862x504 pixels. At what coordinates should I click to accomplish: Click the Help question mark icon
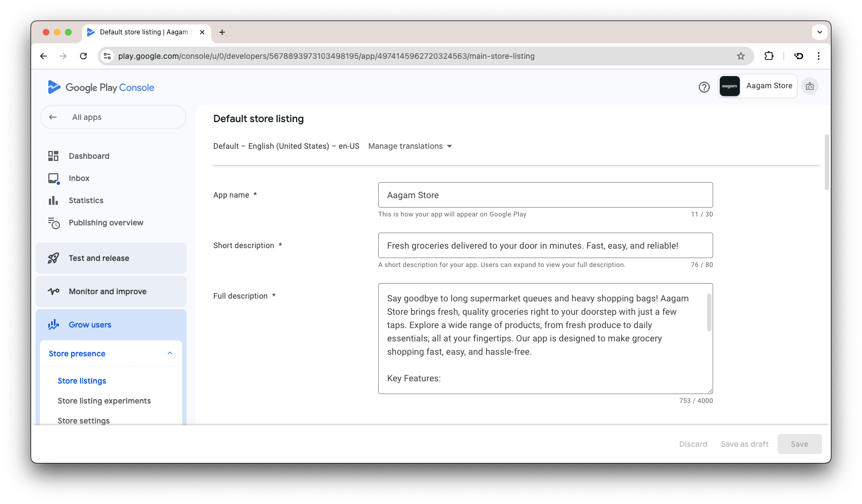(x=704, y=87)
